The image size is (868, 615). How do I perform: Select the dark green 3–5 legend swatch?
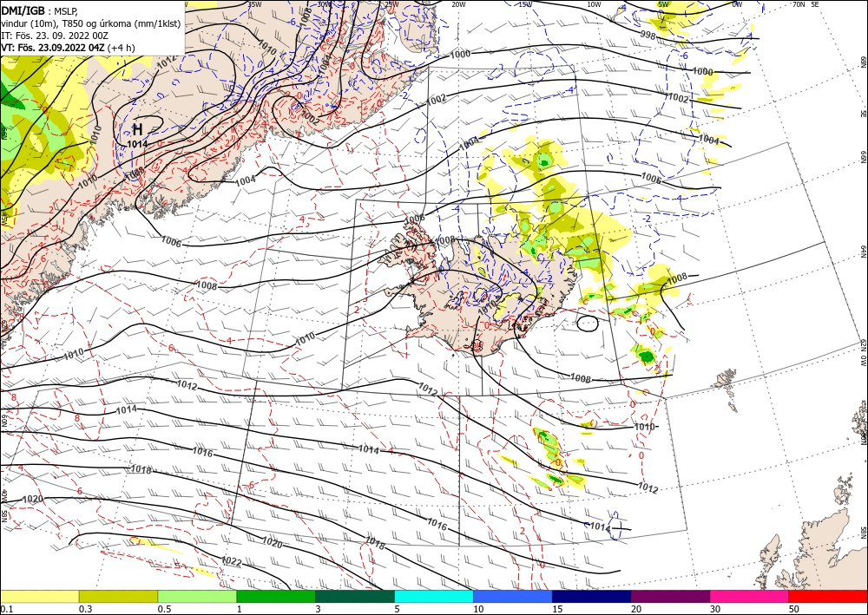point(355,596)
